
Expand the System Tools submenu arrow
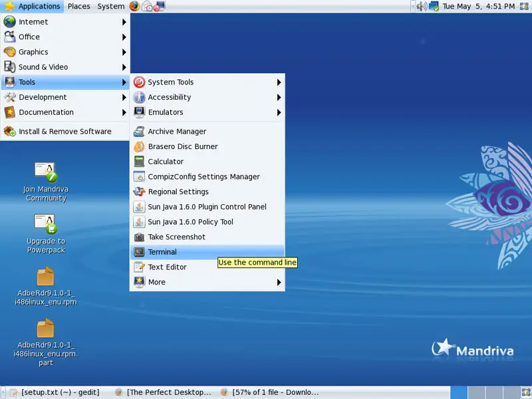(x=279, y=82)
